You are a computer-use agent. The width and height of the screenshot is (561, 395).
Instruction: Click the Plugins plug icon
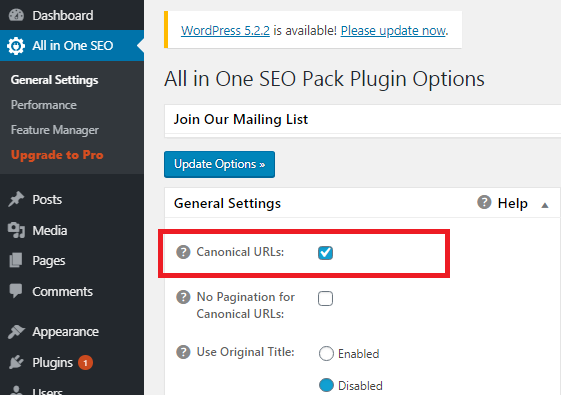coord(16,362)
